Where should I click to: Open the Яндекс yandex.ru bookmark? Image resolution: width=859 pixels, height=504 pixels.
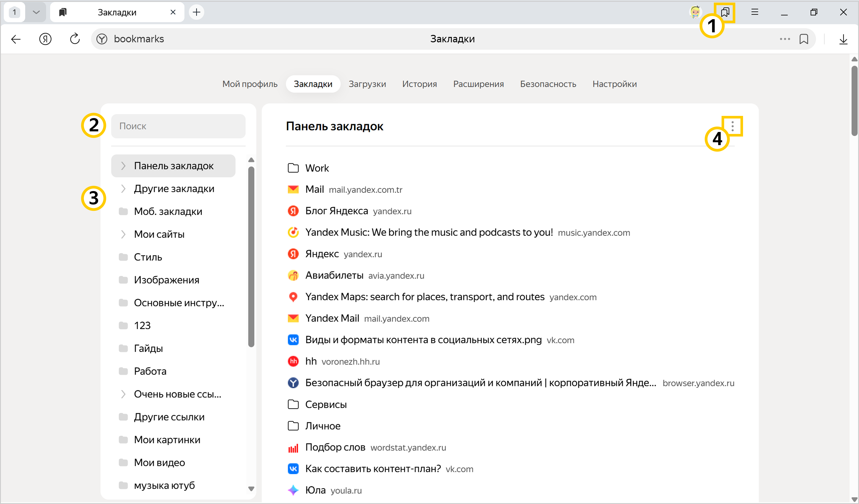[322, 254]
